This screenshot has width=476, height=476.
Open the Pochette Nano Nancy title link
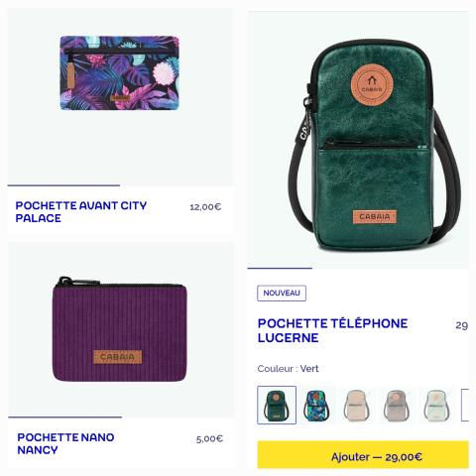[x=65, y=443]
